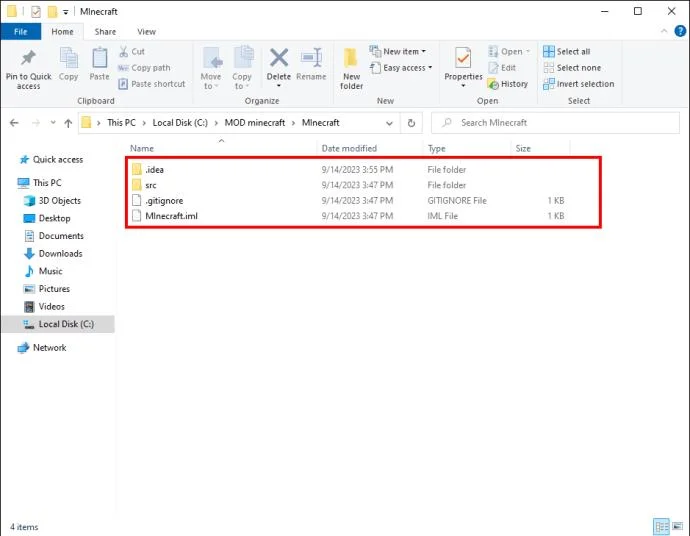Cut the selected item
This screenshot has height=536, width=690.
point(132,51)
